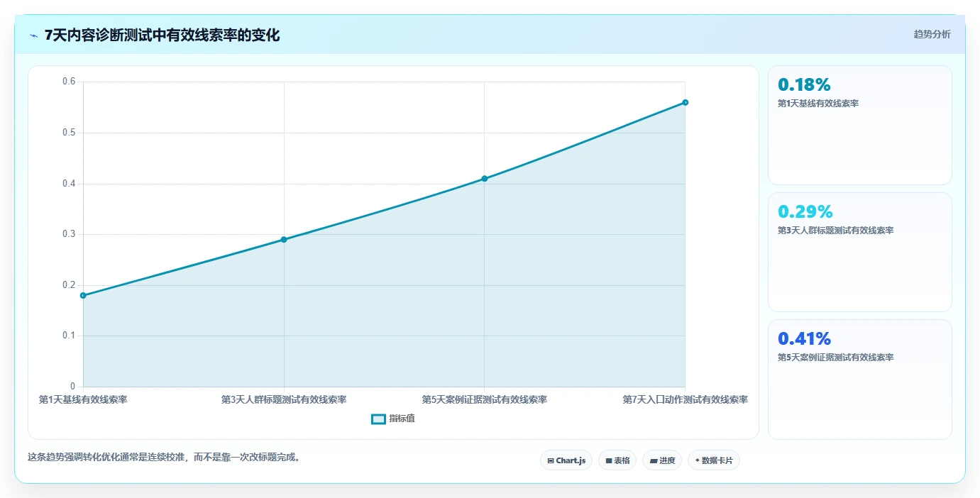This screenshot has height=498, width=980.
Task: Select the 表格 tag chip
Action: [617, 460]
